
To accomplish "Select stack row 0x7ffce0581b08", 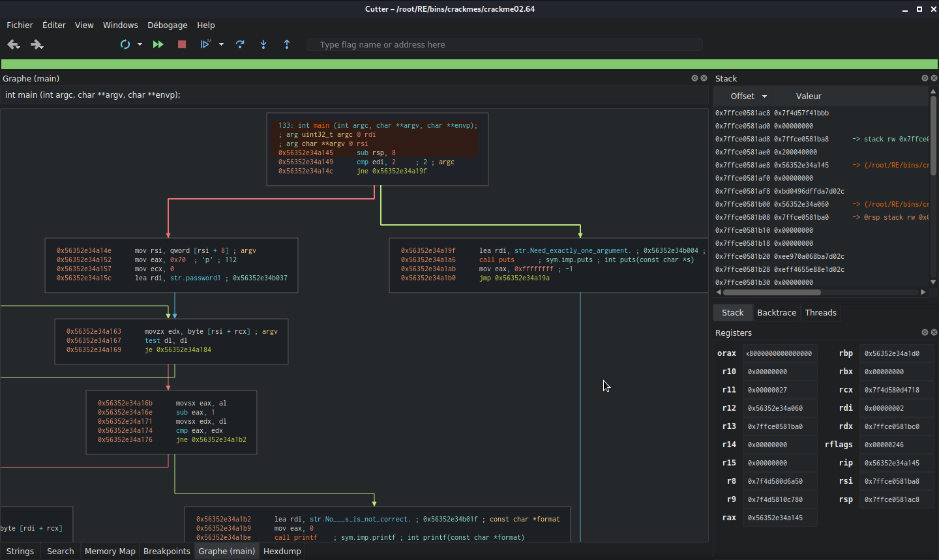I will [821, 217].
